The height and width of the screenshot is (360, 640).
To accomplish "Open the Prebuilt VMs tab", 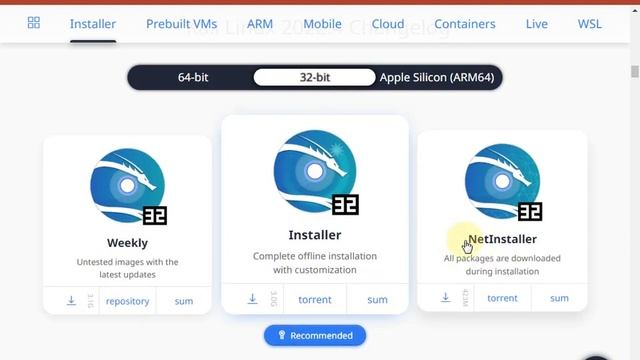I will pos(182,24).
